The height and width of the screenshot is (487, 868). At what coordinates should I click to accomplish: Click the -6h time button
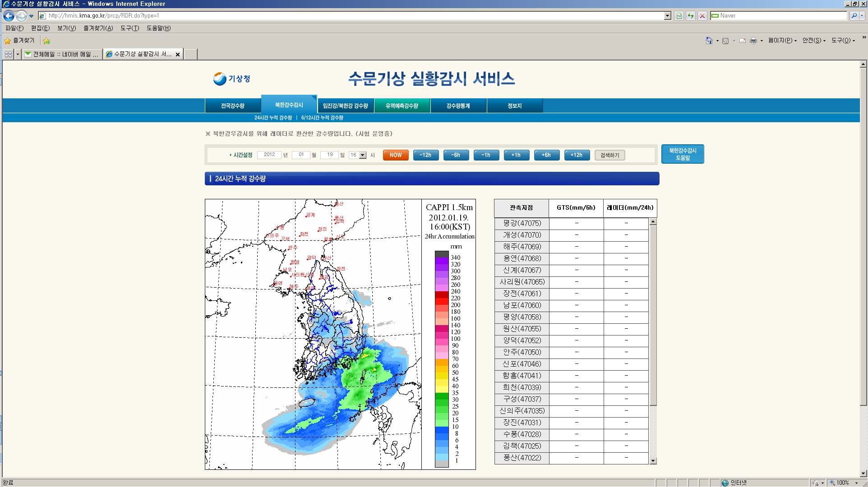tap(456, 155)
